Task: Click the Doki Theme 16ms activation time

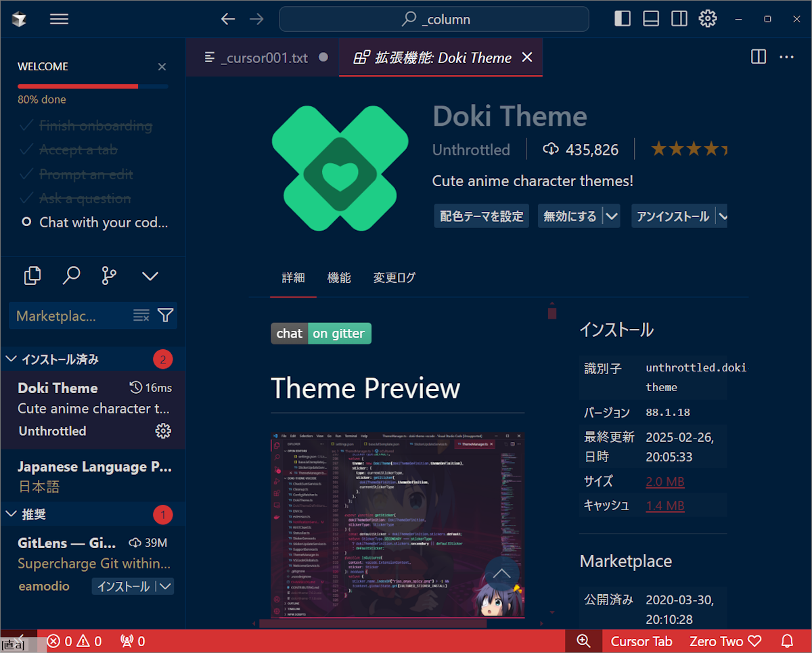Action: (151, 388)
